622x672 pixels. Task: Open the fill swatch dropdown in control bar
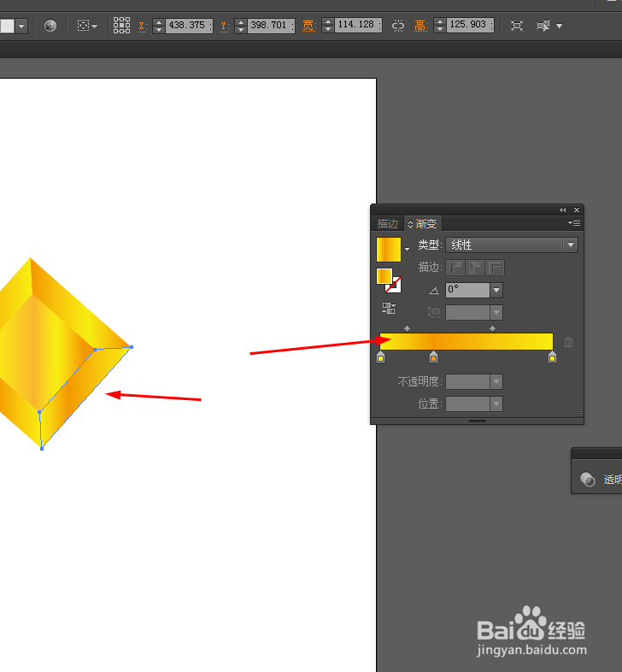click(x=21, y=27)
